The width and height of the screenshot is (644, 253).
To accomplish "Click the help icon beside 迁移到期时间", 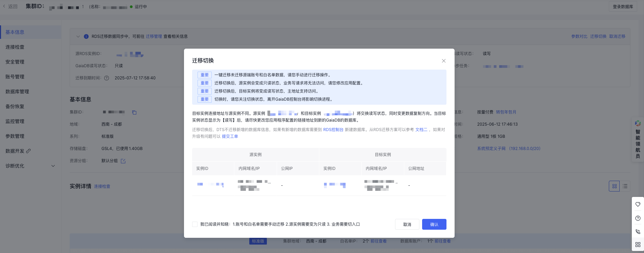I will click(x=107, y=78).
